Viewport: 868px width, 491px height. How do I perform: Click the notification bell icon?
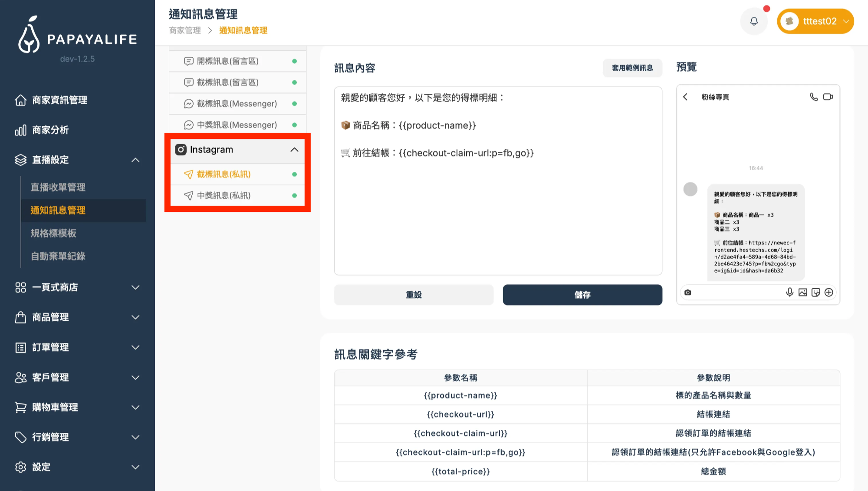[x=754, y=21]
